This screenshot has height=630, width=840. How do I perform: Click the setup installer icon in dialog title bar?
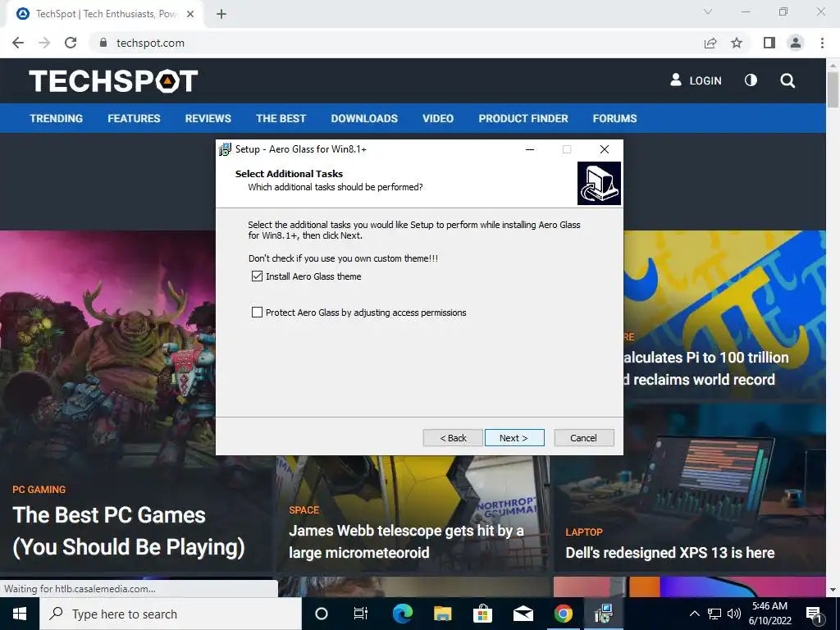(x=225, y=149)
